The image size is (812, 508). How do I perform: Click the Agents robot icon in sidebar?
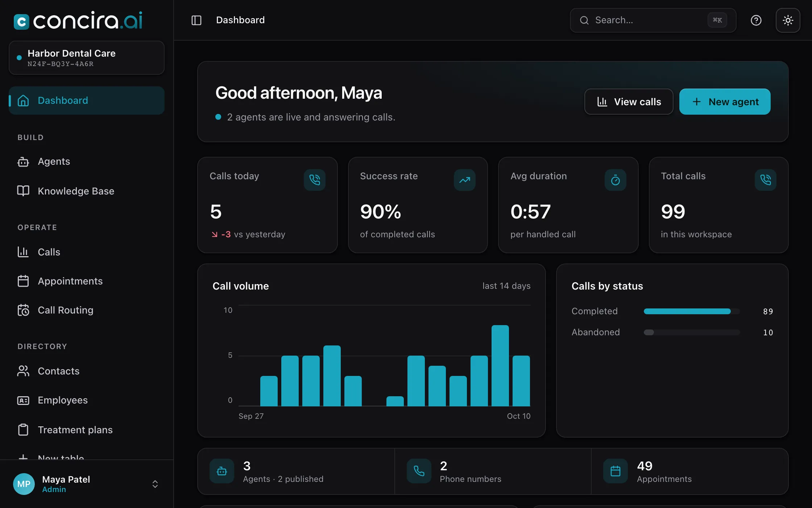pos(23,161)
